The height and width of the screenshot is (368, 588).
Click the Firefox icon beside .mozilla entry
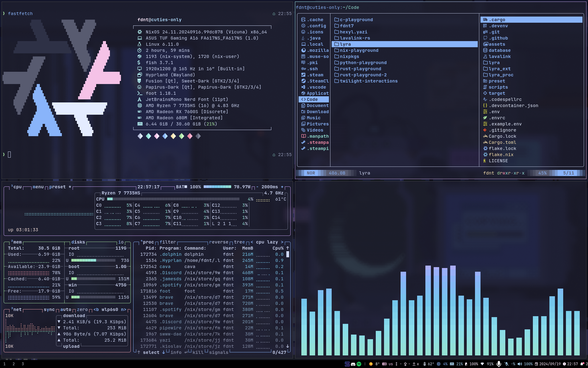pos(303,50)
